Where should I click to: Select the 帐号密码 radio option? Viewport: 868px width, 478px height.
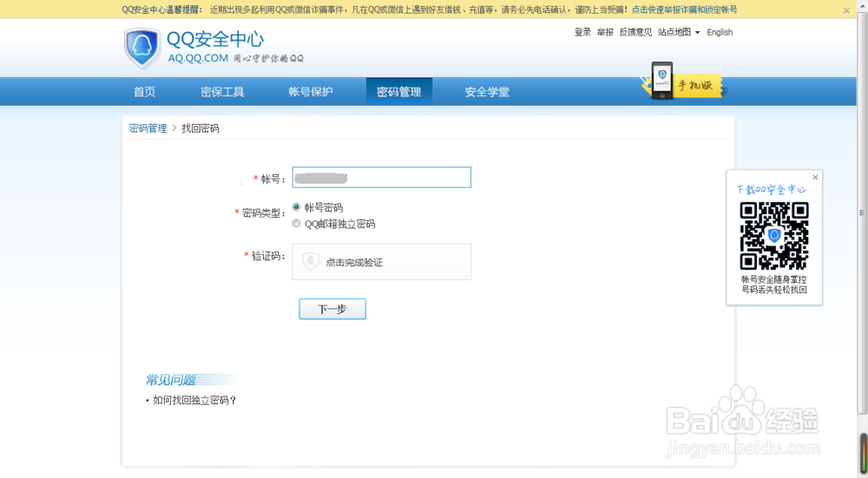point(296,207)
